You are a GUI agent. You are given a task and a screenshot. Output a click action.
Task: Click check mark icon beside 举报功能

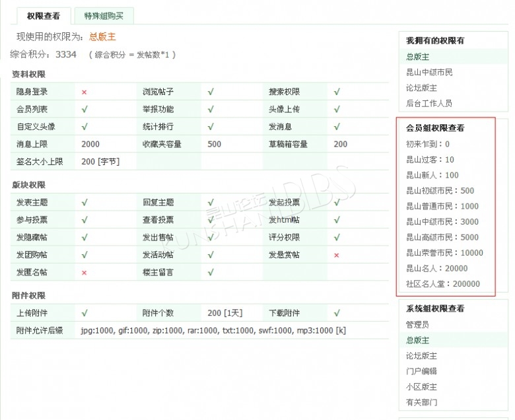click(211, 110)
